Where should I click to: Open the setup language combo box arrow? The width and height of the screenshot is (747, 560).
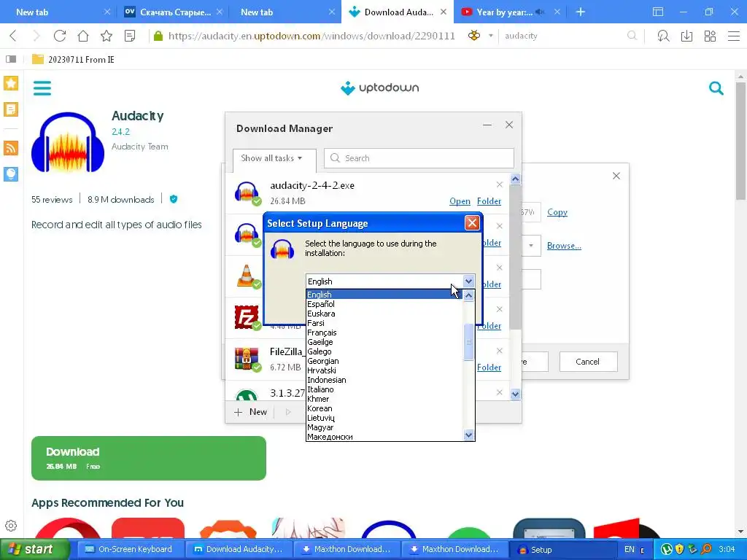click(468, 281)
